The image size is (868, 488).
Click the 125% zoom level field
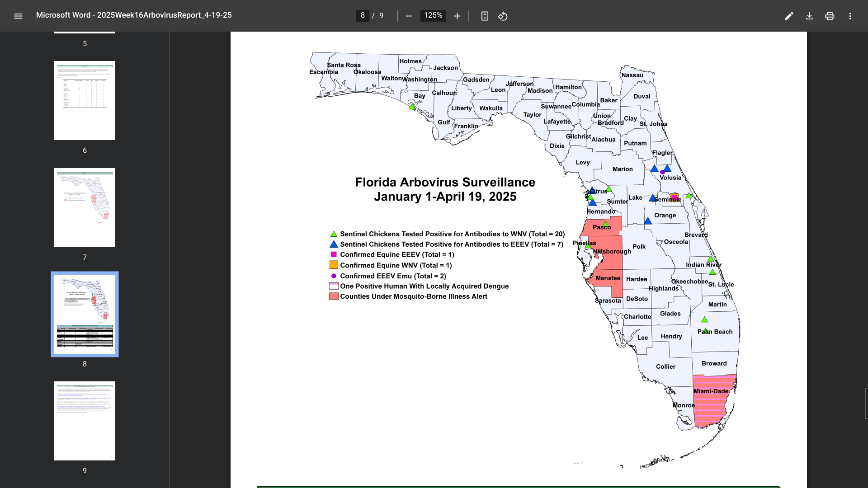[x=433, y=15]
